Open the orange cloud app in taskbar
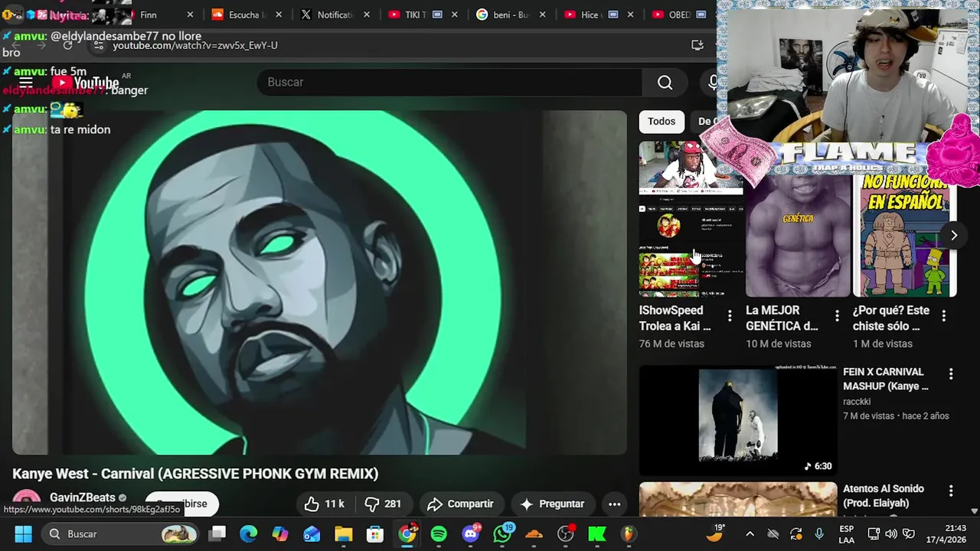This screenshot has height=551, width=980. (534, 534)
